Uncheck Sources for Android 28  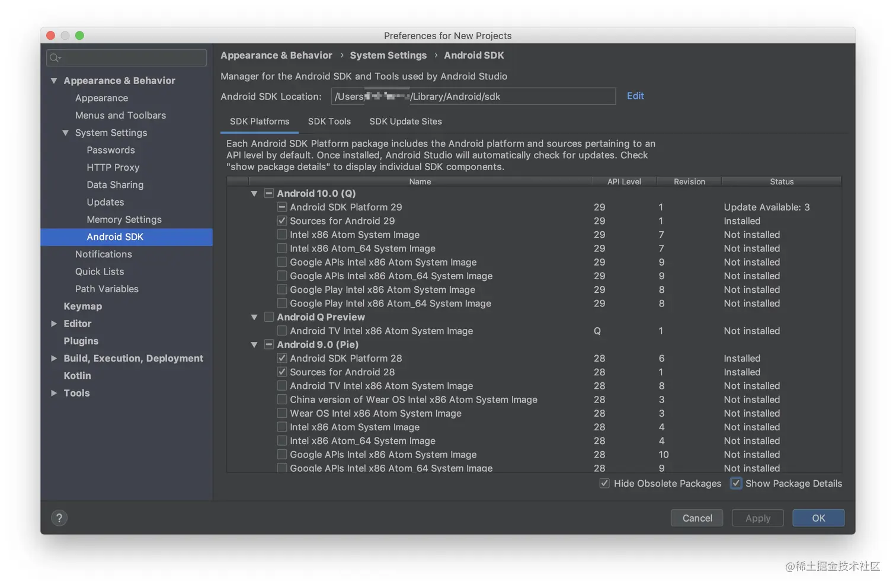(x=282, y=372)
